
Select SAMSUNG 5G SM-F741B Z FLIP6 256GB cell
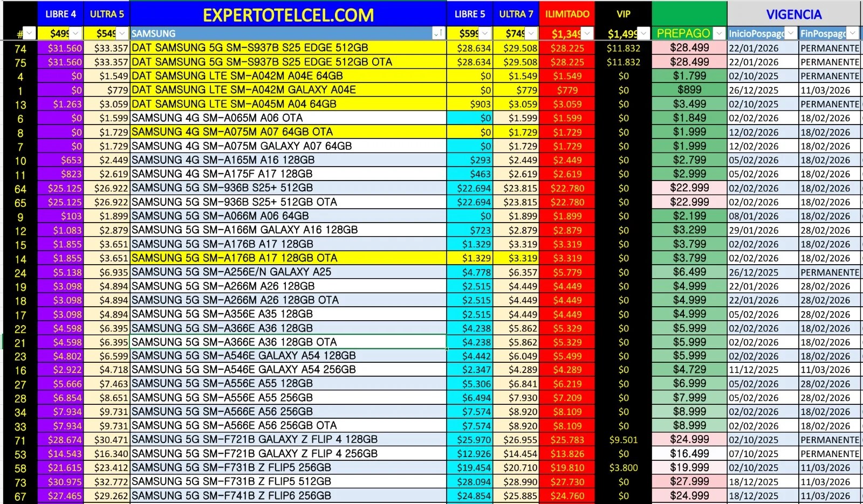point(289,496)
